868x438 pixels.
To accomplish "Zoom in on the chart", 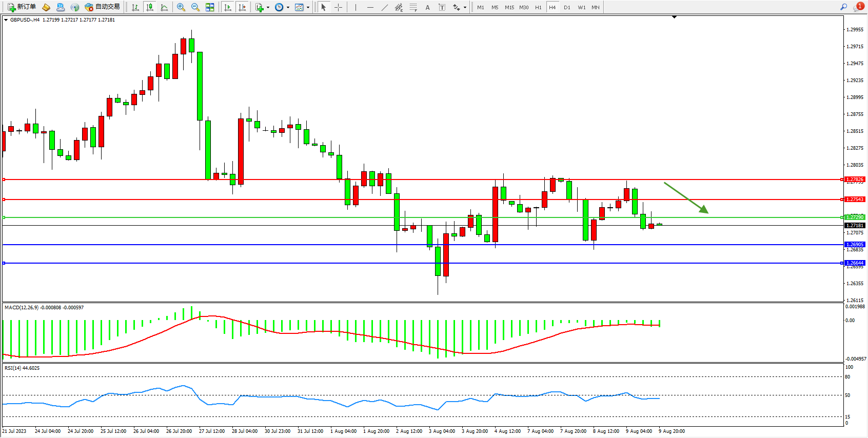I will (x=181, y=7).
